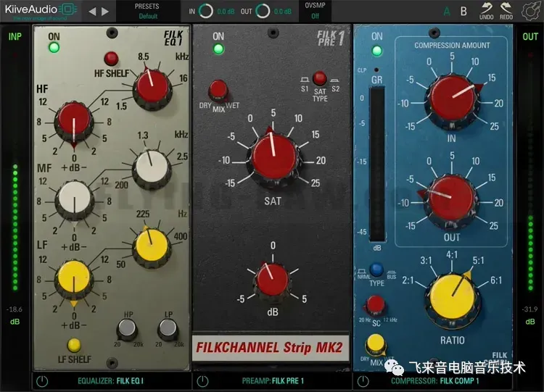Image resolution: width=544 pixels, height=392 pixels.
Task: Click the grey LP filter knob
Action: [168, 328]
